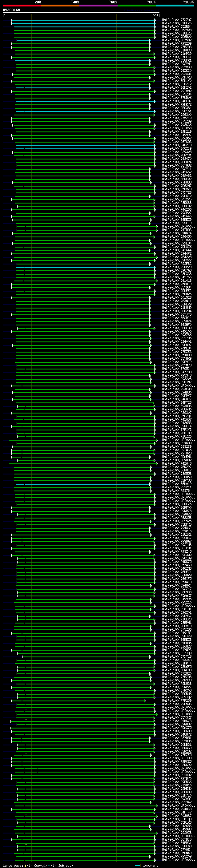Click UniRef100_Q6UFZ5 label
The width and height of the screenshot is (197, 868).
177,504
